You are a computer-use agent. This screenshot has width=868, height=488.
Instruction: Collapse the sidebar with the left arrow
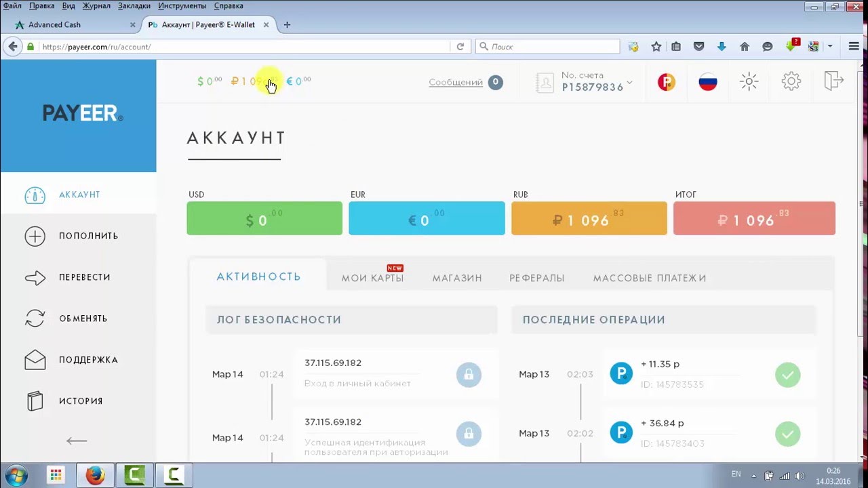(x=77, y=441)
